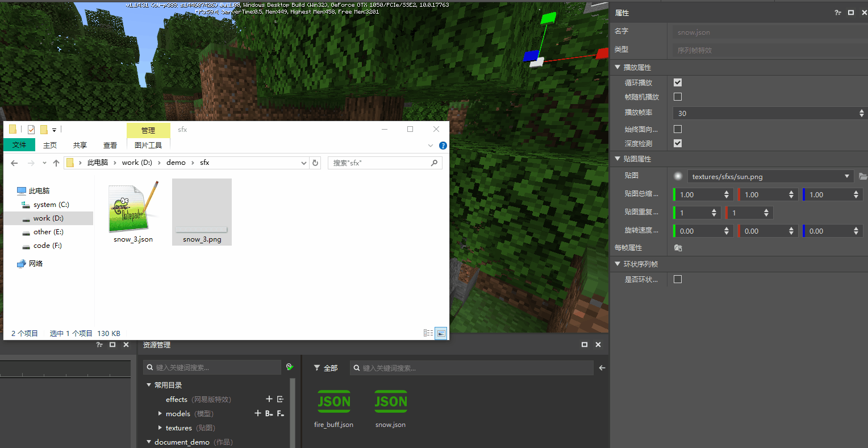Click the green refresh icon beside directory search
The height and width of the screenshot is (448, 868).
point(290,367)
